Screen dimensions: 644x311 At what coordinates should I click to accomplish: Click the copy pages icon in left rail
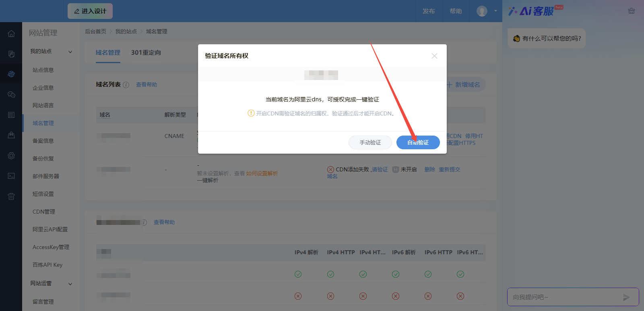[11, 54]
